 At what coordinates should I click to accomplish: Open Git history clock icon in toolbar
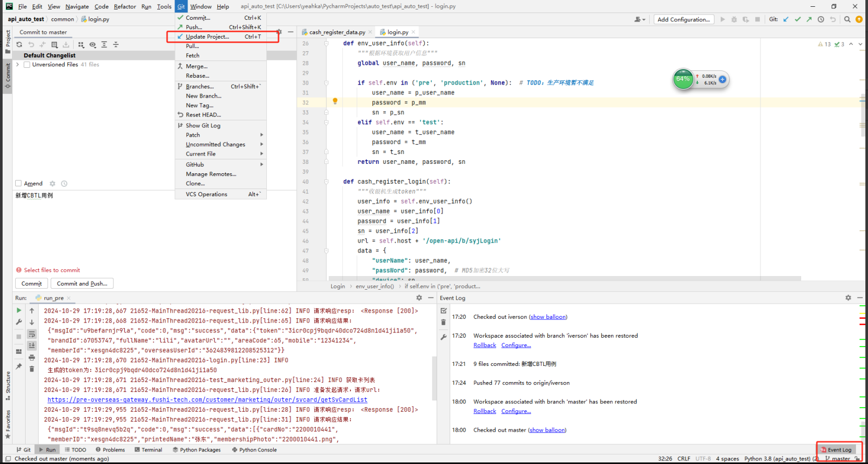click(821, 19)
